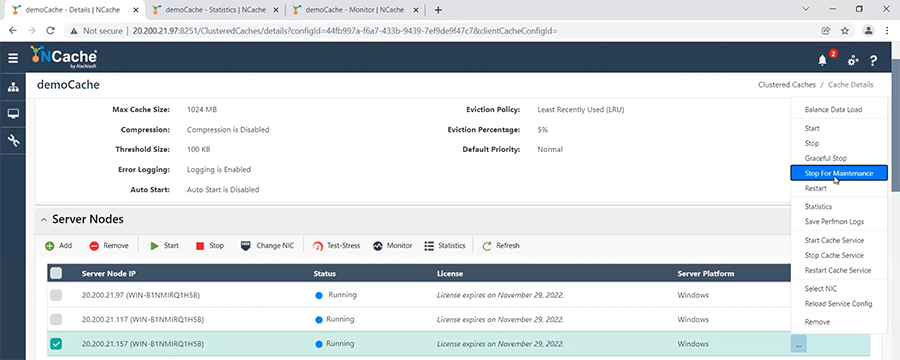
Task: Start the selected server node
Action: click(x=165, y=246)
